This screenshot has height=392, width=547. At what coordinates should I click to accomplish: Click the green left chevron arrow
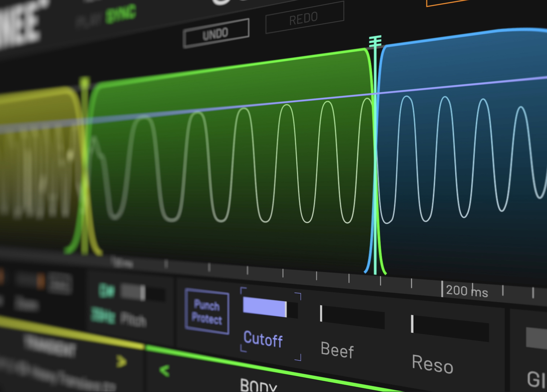165,371
